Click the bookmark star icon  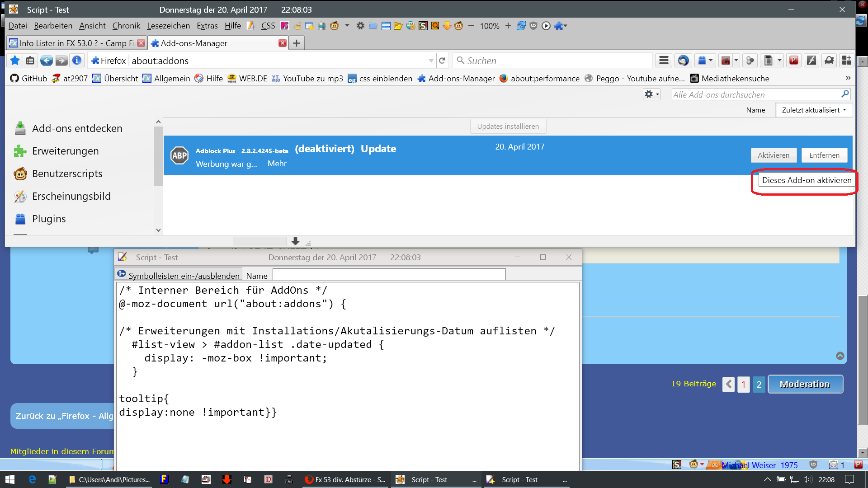coord(15,61)
